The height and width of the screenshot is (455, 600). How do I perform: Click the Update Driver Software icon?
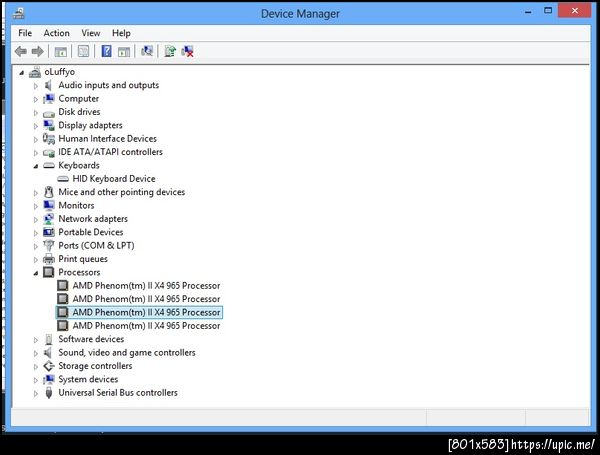click(x=170, y=51)
